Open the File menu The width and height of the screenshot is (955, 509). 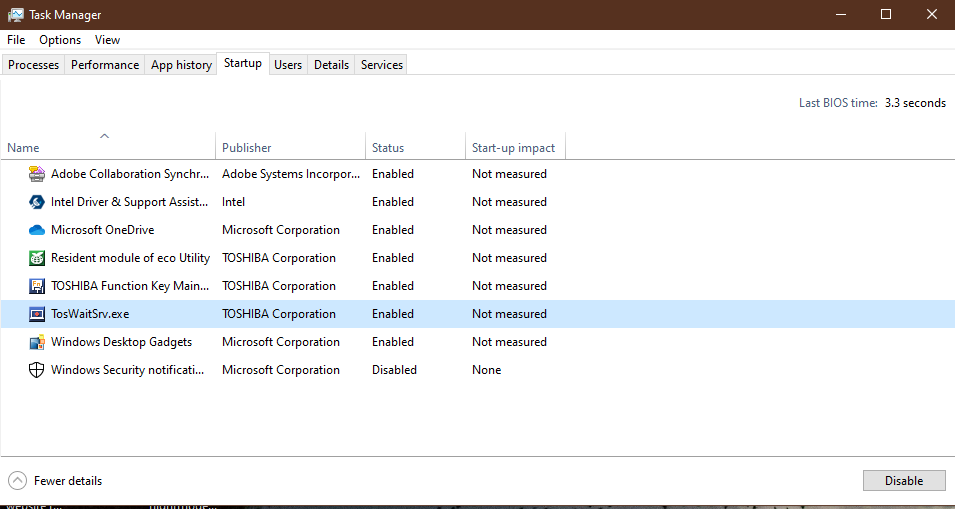16,40
